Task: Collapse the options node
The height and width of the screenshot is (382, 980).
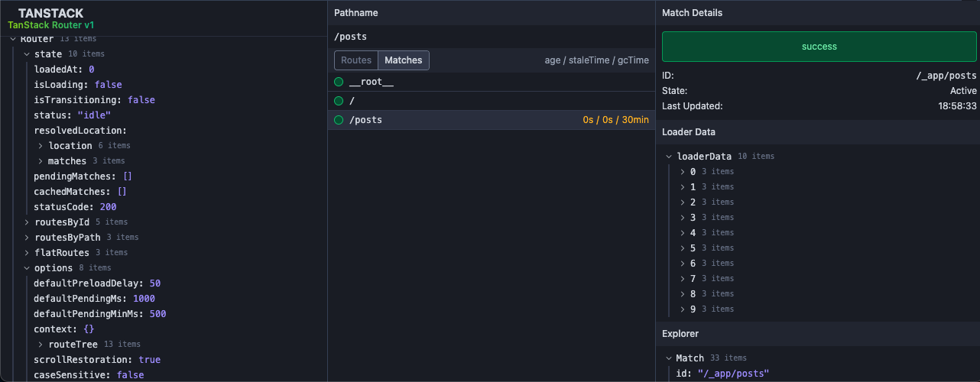Action: point(27,268)
